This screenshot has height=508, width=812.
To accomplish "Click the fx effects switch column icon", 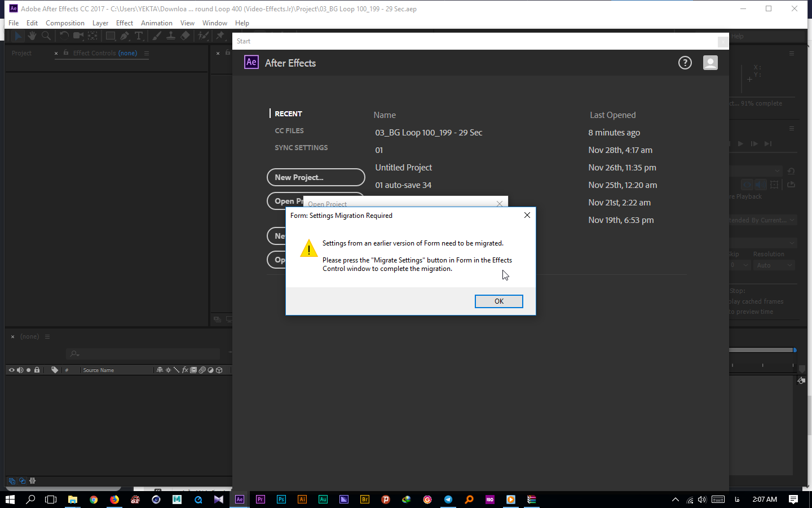I will [x=185, y=370].
